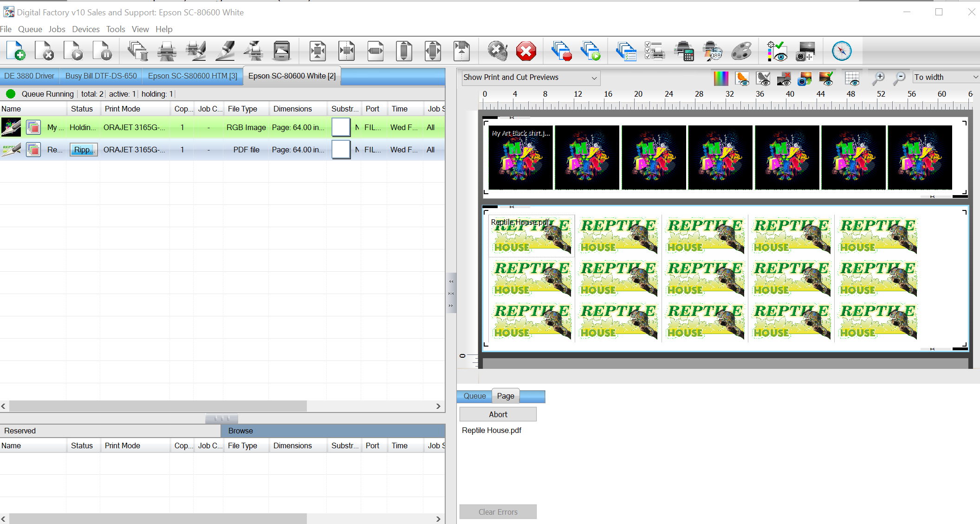This screenshot has width=980, height=524.
Task: Switch to Busy Bill DTF-DS-650 tab
Action: 101,76
